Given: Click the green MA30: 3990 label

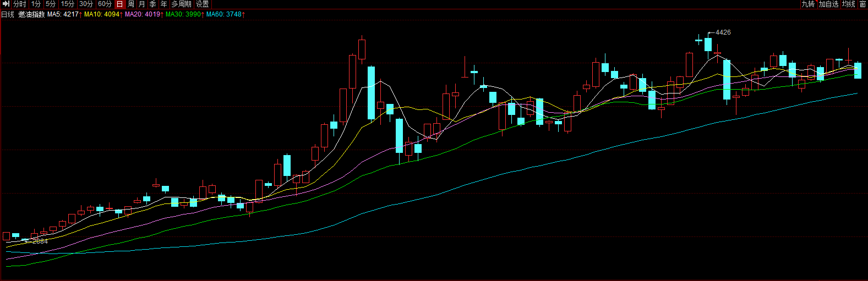Looking at the screenshot, I should pyautogui.click(x=185, y=14).
